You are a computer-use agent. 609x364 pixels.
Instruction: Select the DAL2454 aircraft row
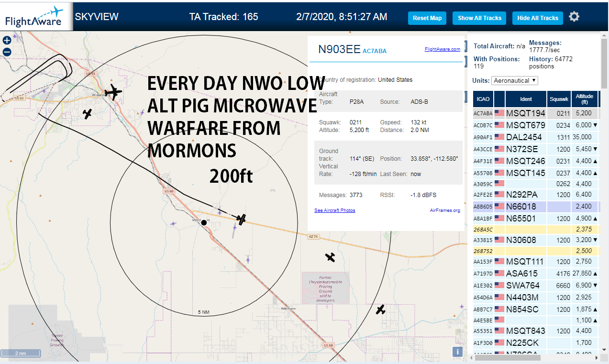pyautogui.click(x=535, y=137)
